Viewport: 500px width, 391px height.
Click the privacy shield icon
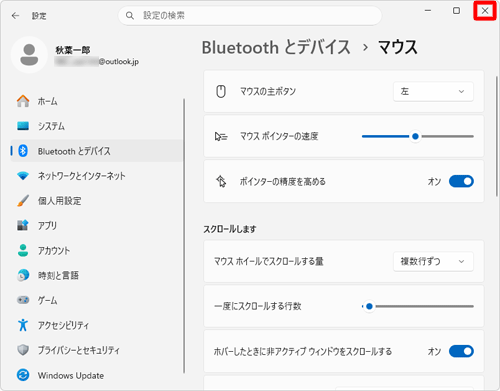pos(23,350)
